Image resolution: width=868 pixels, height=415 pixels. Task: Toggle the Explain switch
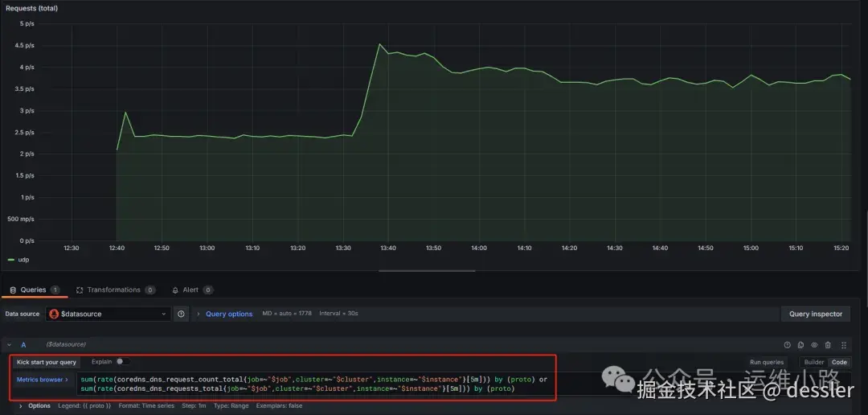tap(123, 361)
